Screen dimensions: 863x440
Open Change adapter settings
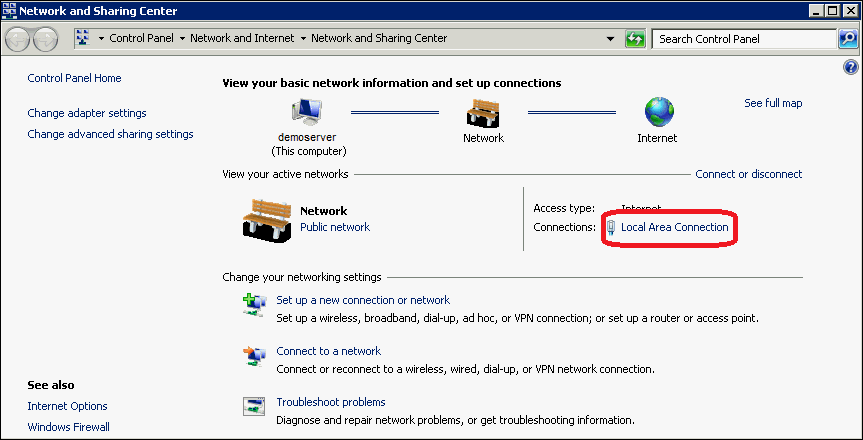click(x=87, y=113)
